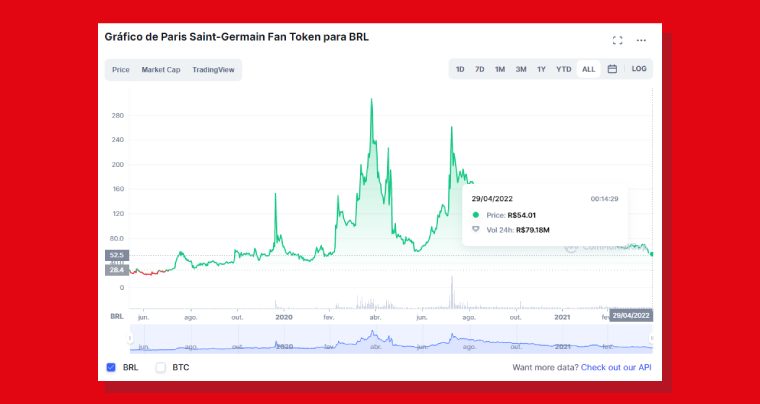Click the Vol 24h R$79.18M tooltip value
This screenshot has width=760, height=404.
click(x=533, y=230)
